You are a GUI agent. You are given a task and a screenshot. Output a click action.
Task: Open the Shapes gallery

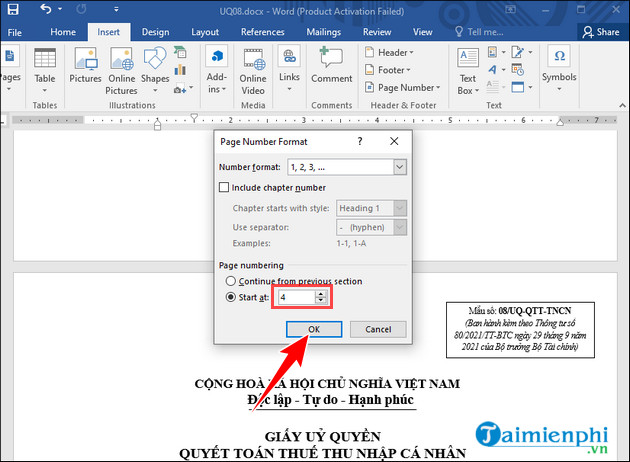pyautogui.click(x=155, y=70)
